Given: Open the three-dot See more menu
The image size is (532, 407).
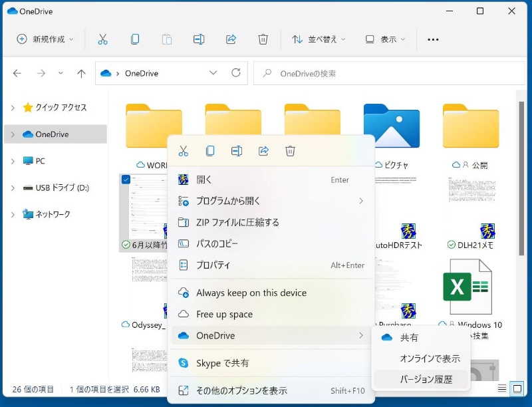Looking at the screenshot, I should click(x=433, y=40).
